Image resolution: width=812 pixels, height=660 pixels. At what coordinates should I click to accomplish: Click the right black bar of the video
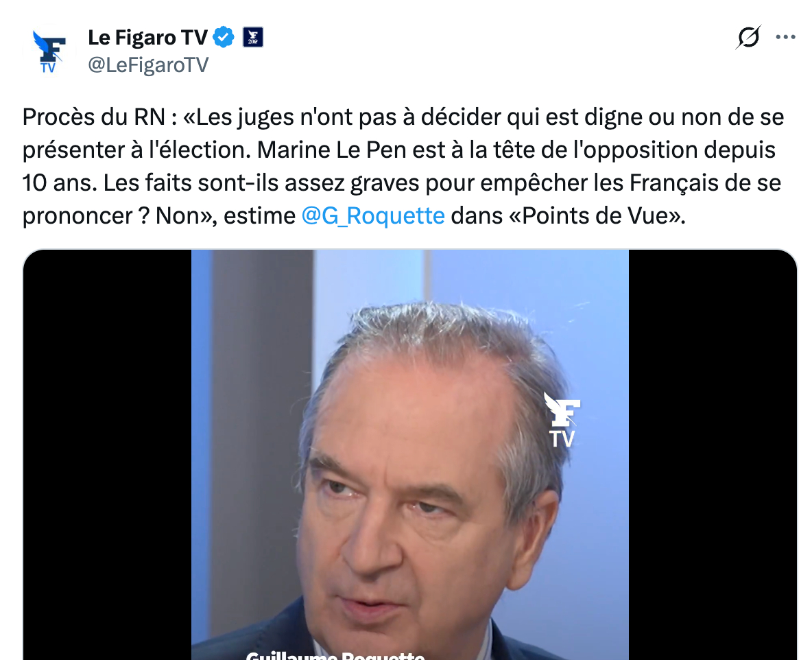[713, 454]
